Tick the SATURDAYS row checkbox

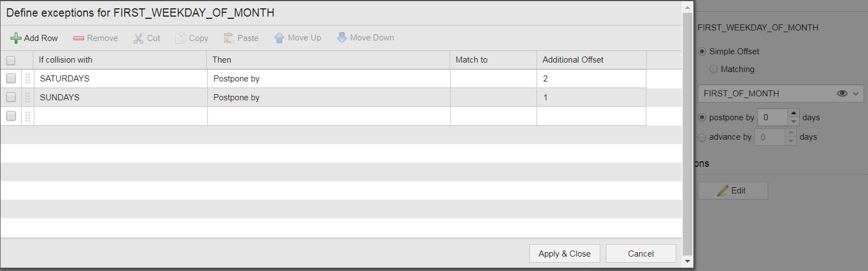pos(11,79)
